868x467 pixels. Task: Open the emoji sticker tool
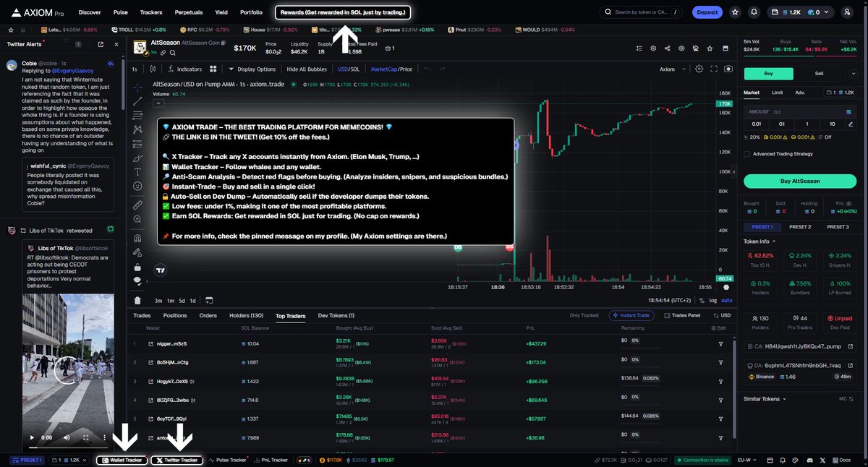pos(138,187)
